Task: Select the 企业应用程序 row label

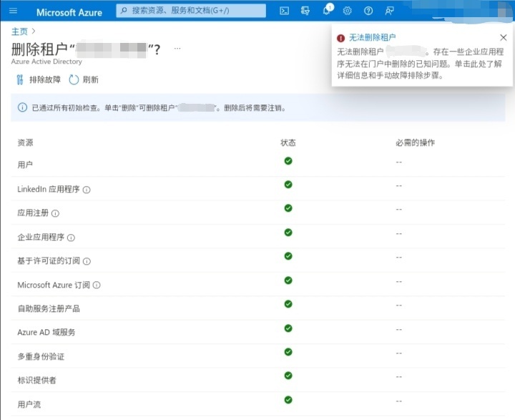Action: tap(41, 237)
